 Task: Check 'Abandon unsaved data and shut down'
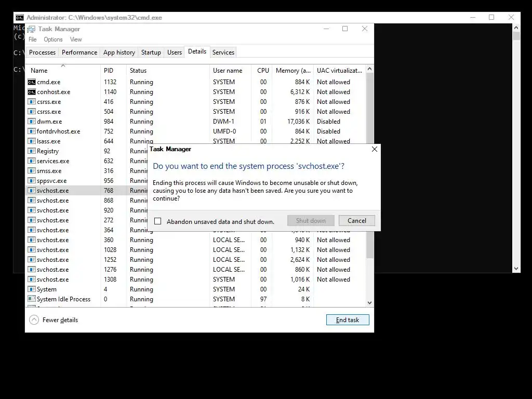[x=158, y=221]
